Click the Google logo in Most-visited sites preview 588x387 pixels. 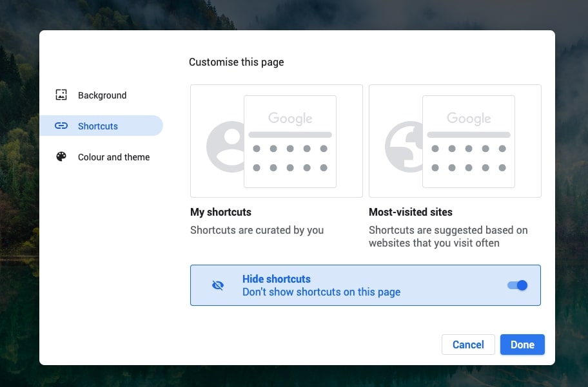[x=469, y=118]
